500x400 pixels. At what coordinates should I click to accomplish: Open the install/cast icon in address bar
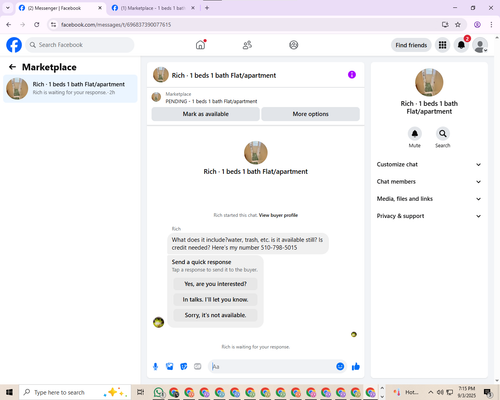tap(445, 24)
